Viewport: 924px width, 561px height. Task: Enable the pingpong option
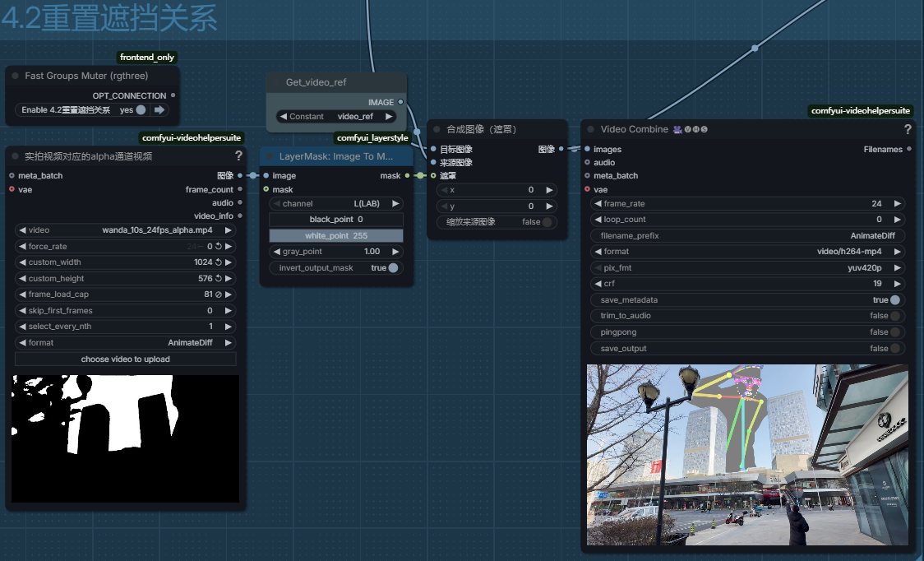click(x=894, y=332)
